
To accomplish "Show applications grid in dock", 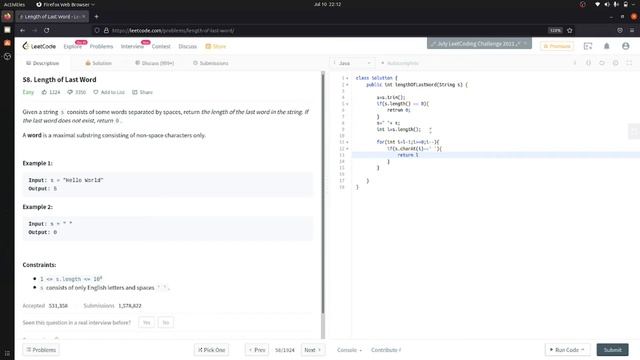I will (x=7, y=353).
